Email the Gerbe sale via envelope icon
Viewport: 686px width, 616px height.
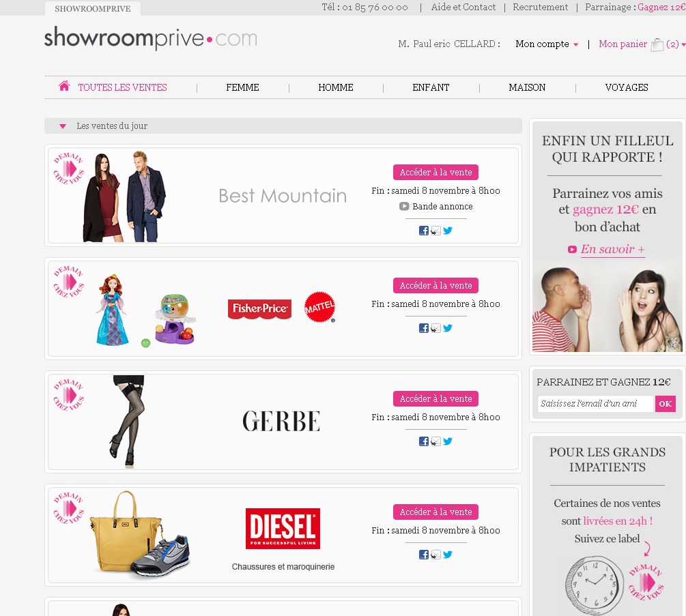pyautogui.click(x=435, y=441)
